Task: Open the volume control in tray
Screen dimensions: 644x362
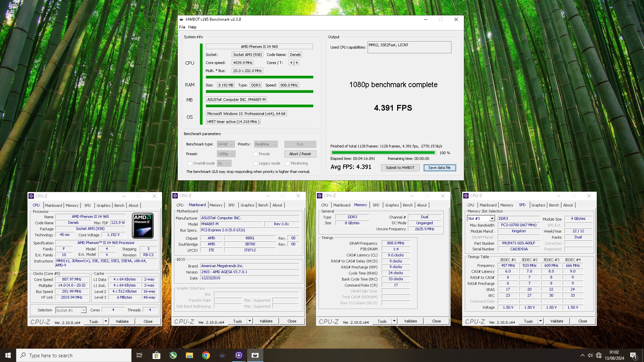Action: [590, 355]
